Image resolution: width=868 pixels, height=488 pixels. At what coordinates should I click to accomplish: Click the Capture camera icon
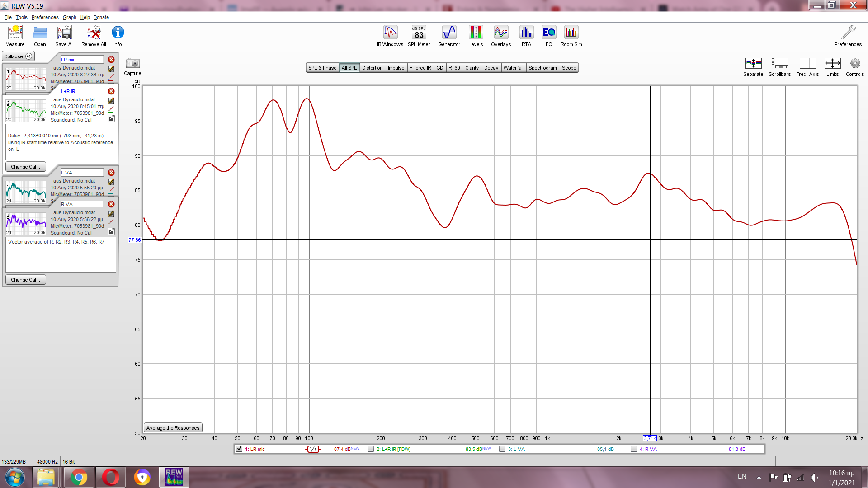(x=132, y=64)
